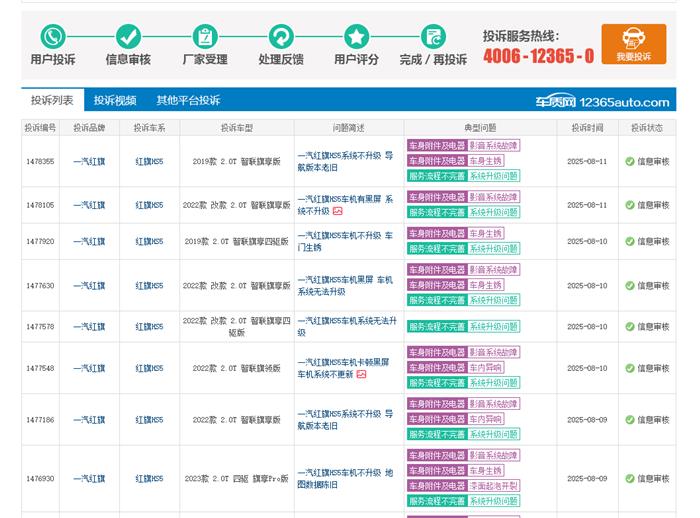Switch to the 投诉视频 tab

pyautogui.click(x=115, y=100)
